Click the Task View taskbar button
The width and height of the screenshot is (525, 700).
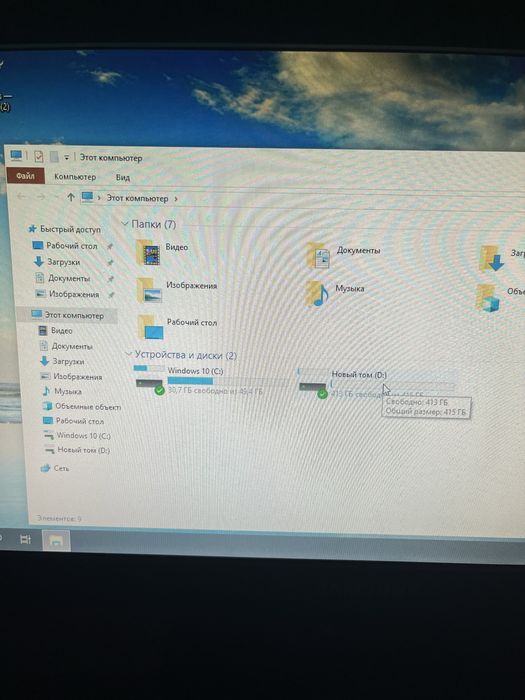pos(26,539)
